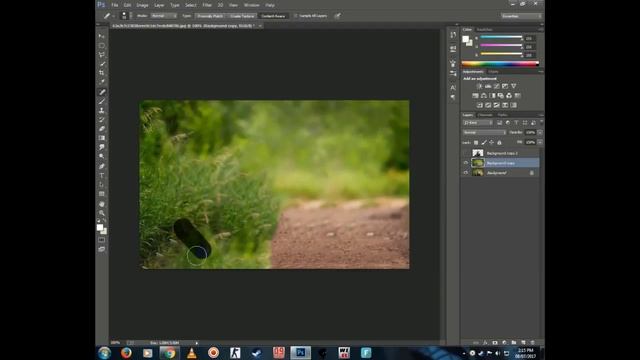The width and height of the screenshot is (640, 360).
Task: Open the Filter menu
Action: [207, 5]
